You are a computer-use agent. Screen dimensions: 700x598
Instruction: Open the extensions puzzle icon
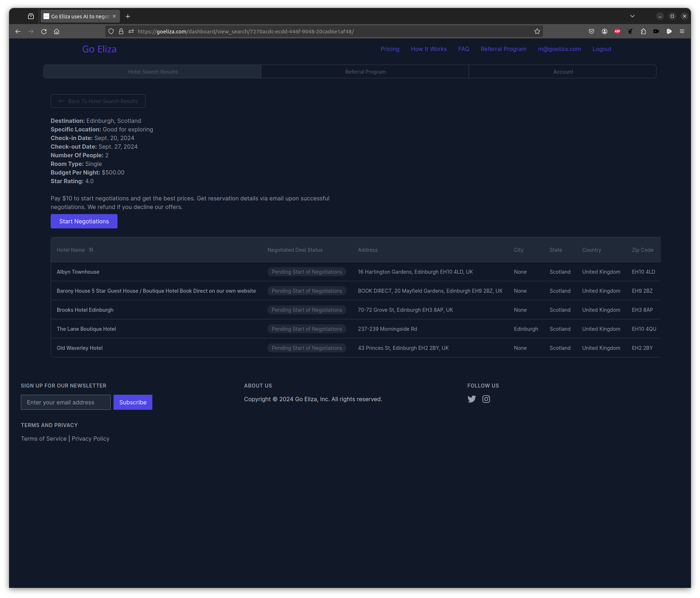point(643,32)
